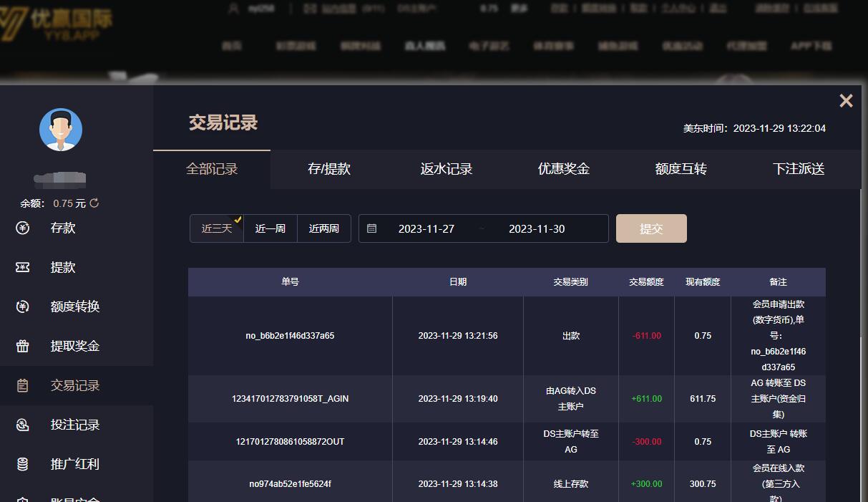Click the 交易类别 column header
The height and width of the screenshot is (502, 868).
[x=570, y=282]
